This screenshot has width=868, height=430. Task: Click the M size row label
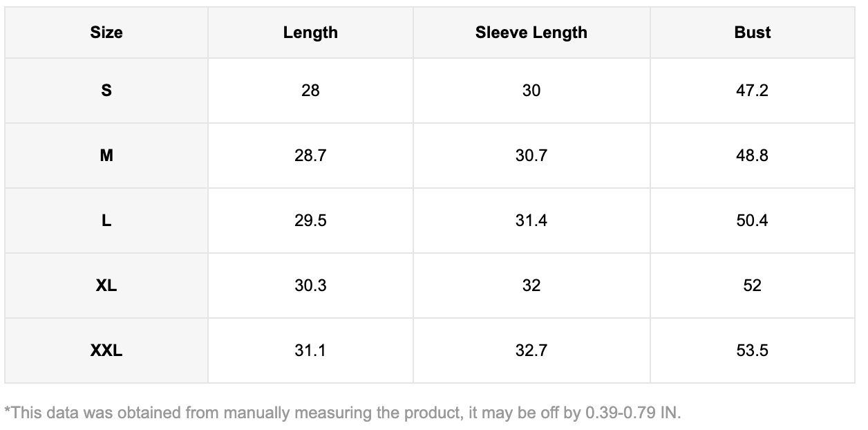click(x=106, y=156)
